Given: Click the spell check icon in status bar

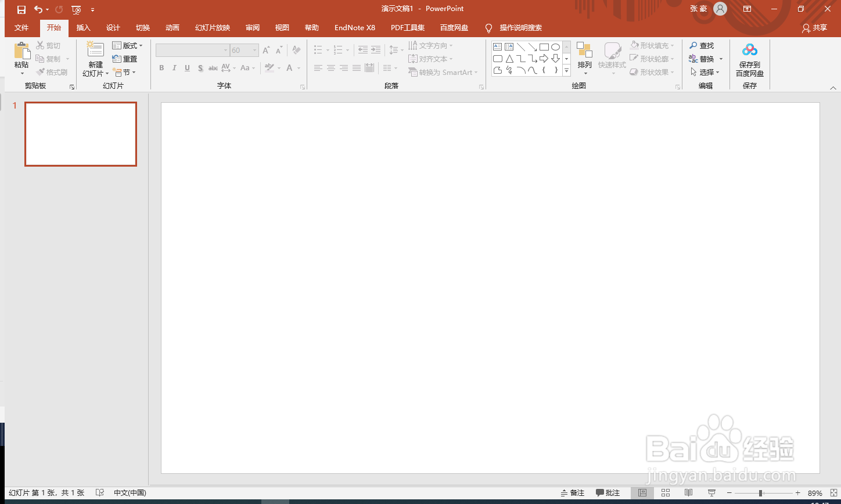Looking at the screenshot, I should pos(100,493).
